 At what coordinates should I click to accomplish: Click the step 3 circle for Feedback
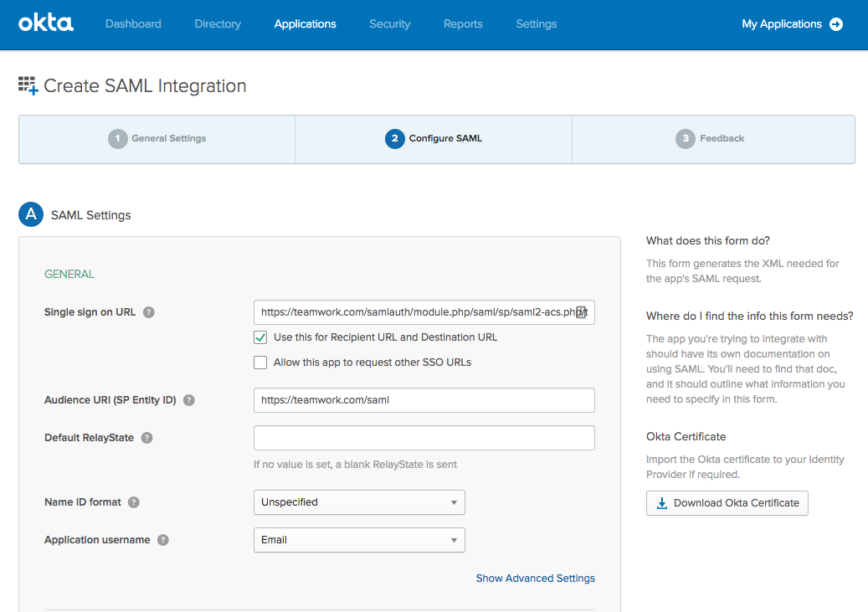click(686, 138)
